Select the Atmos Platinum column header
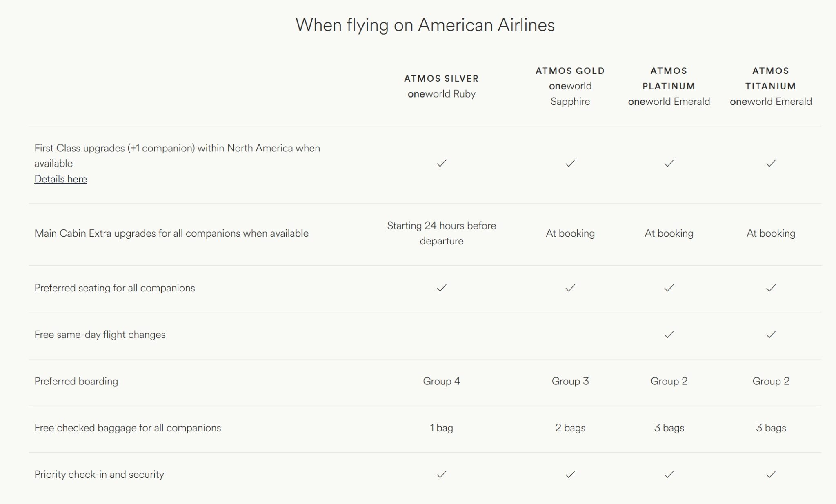The width and height of the screenshot is (836, 504). 669,86
